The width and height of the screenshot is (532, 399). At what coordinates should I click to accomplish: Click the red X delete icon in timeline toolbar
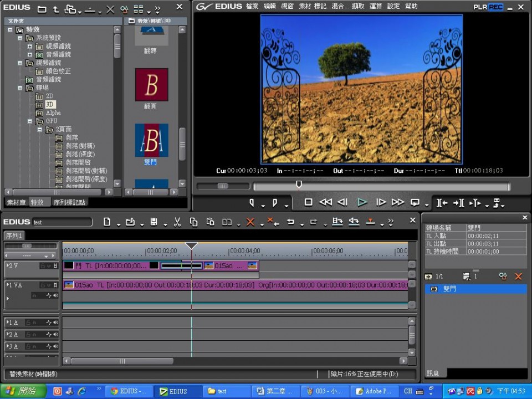click(250, 222)
